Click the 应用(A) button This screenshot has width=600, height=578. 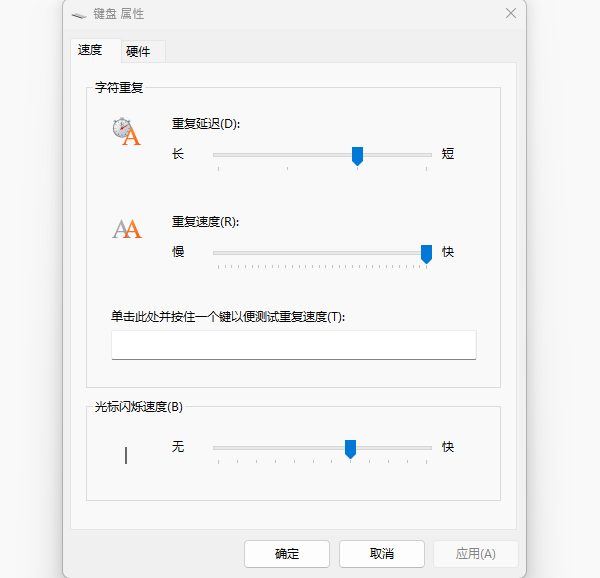pos(476,554)
